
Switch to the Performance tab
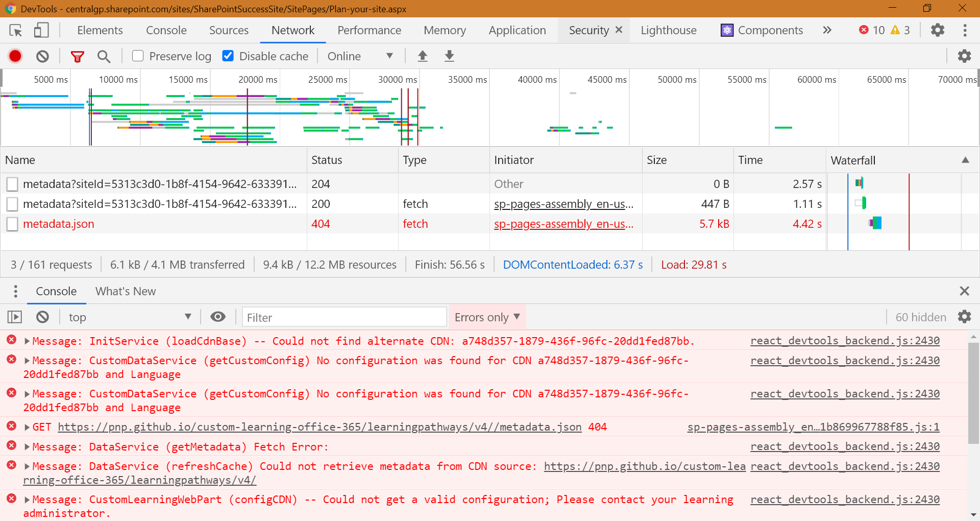[x=369, y=30]
